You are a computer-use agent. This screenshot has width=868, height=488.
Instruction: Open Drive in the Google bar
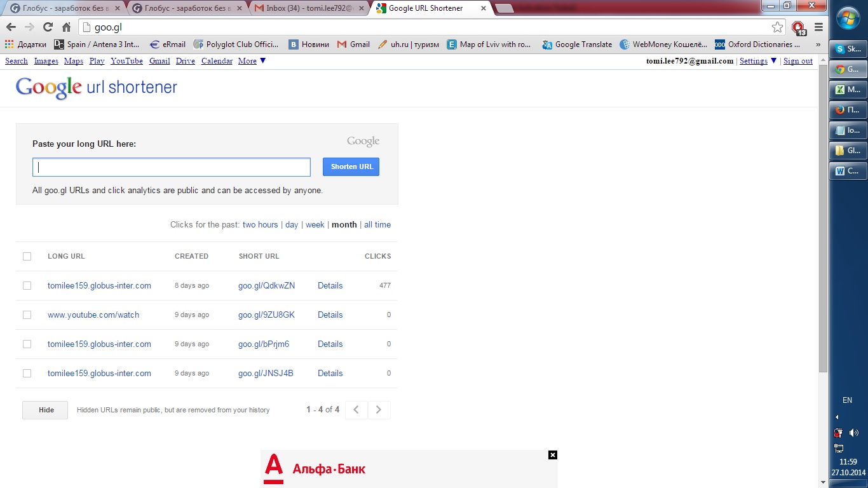(x=186, y=61)
